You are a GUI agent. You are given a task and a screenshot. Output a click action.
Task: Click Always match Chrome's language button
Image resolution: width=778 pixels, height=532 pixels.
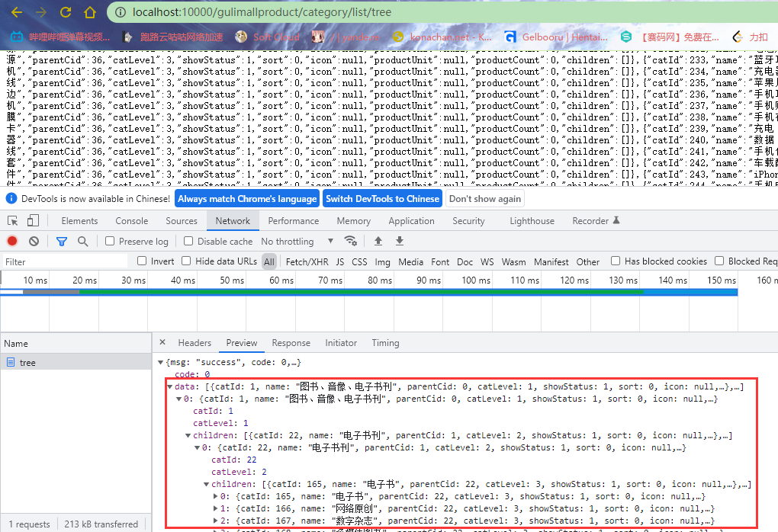pyautogui.click(x=247, y=199)
